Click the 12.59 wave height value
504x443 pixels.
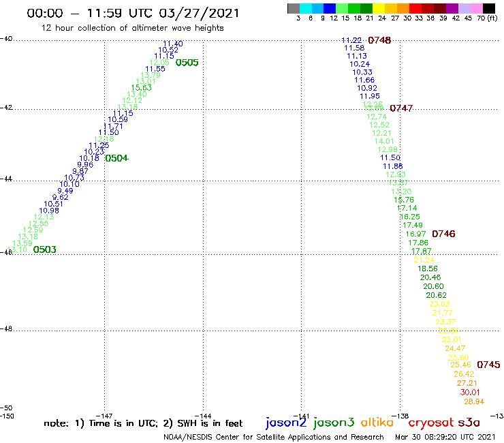click(33, 230)
